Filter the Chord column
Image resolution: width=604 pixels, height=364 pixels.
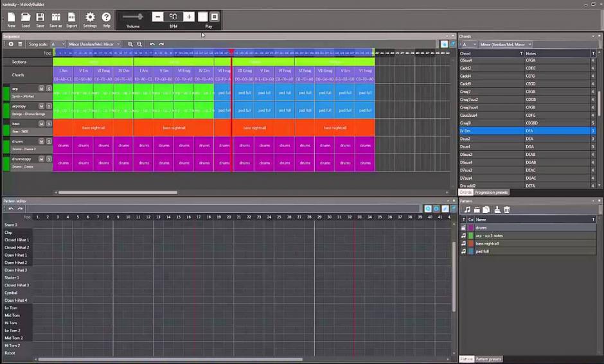pyautogui.click(x=521, y=53)
